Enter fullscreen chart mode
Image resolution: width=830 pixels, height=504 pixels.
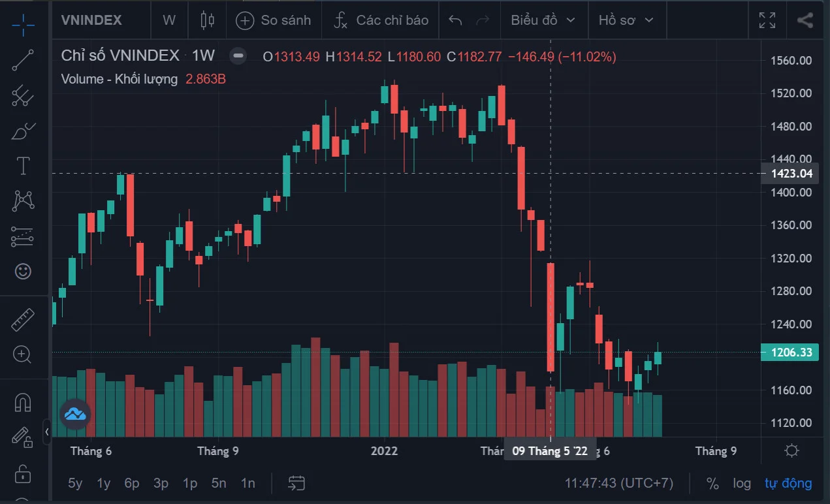click(x=767, y=20)
